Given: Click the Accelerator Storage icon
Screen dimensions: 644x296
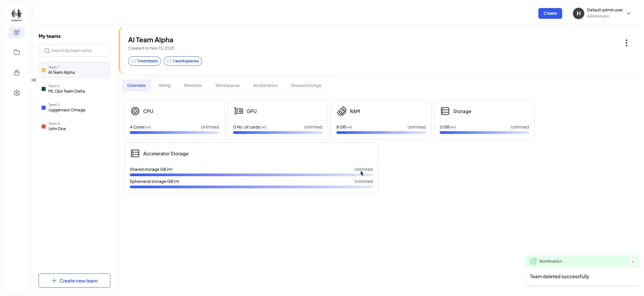Looking at the screenshot, I should point(135,153).
